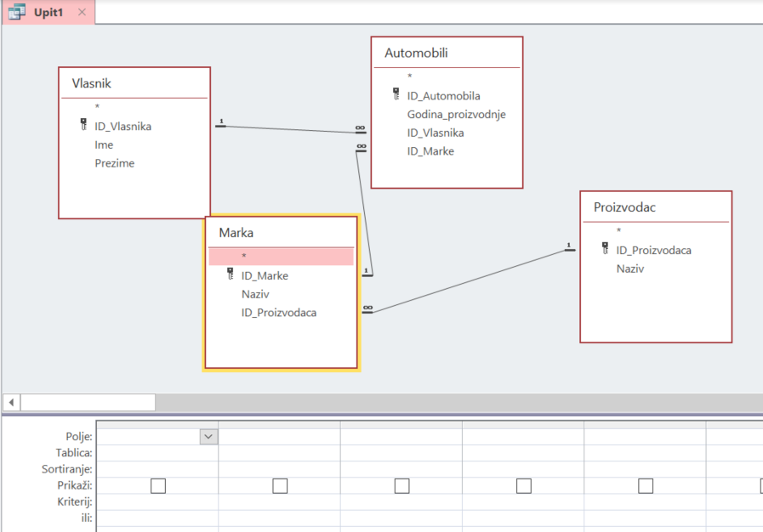Toggle the third column Prikaži checkbox
Image resolution: width=763 pixels, height=532 pixels.
pyautogui.click(x=401, y=485)
